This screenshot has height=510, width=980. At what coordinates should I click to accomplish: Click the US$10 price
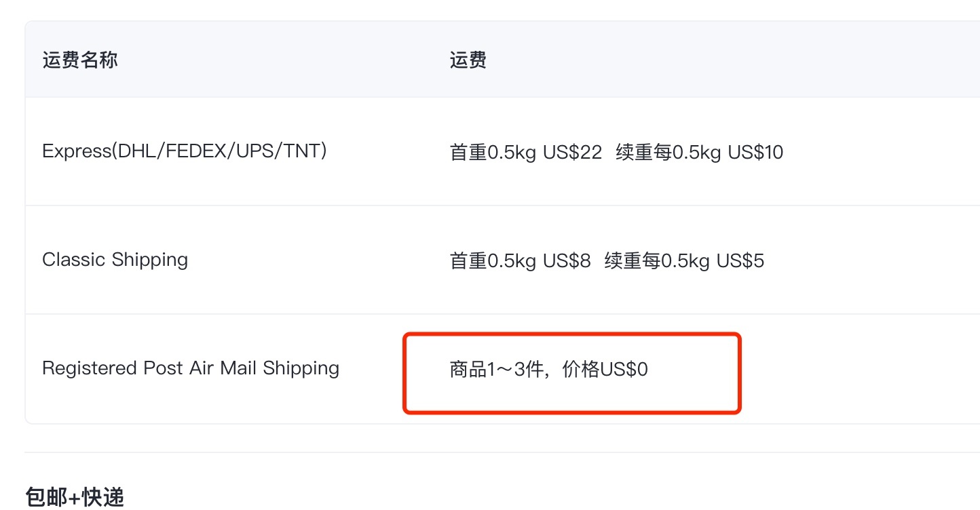coord(755,152)
